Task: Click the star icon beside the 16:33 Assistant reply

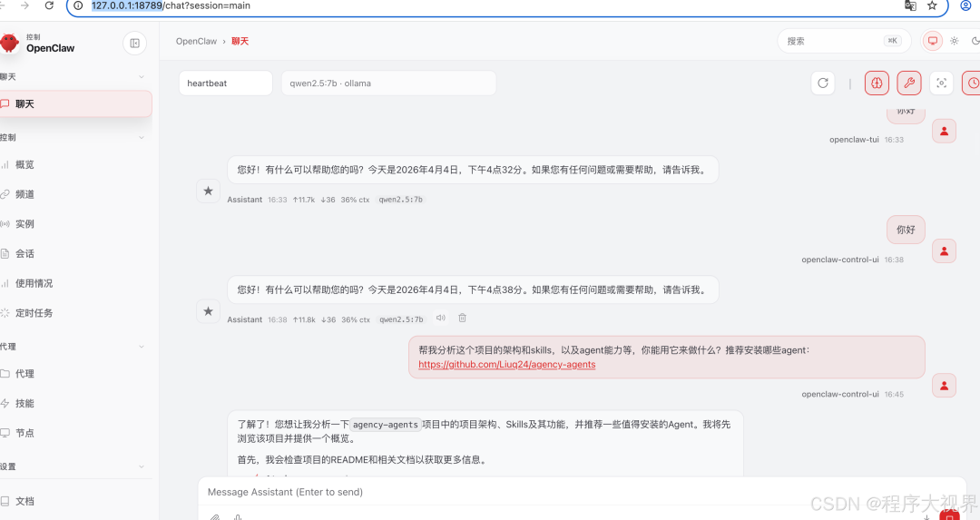Action: coord(208,191)
